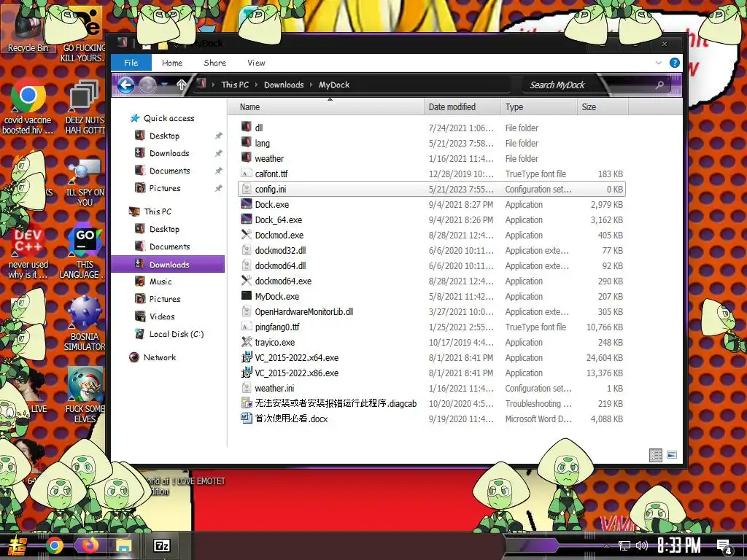The image size is (747, 560).
Task: Go up one folder level arrow
Action: (181, 85)
